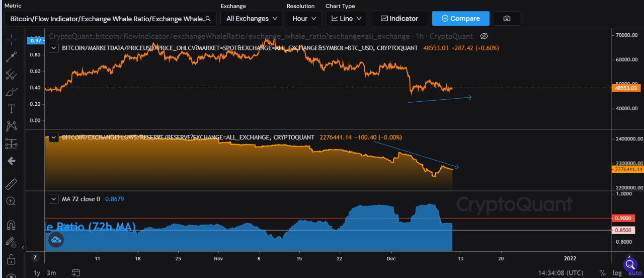Select the zoom in tool

[x=11, y=201]
